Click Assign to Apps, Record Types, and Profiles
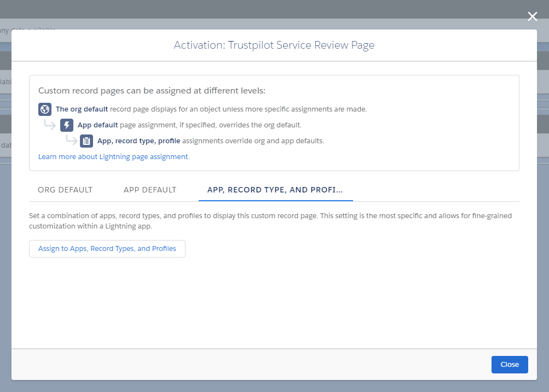The height and width of the screenshot is (392, 549). pos(107,248)
